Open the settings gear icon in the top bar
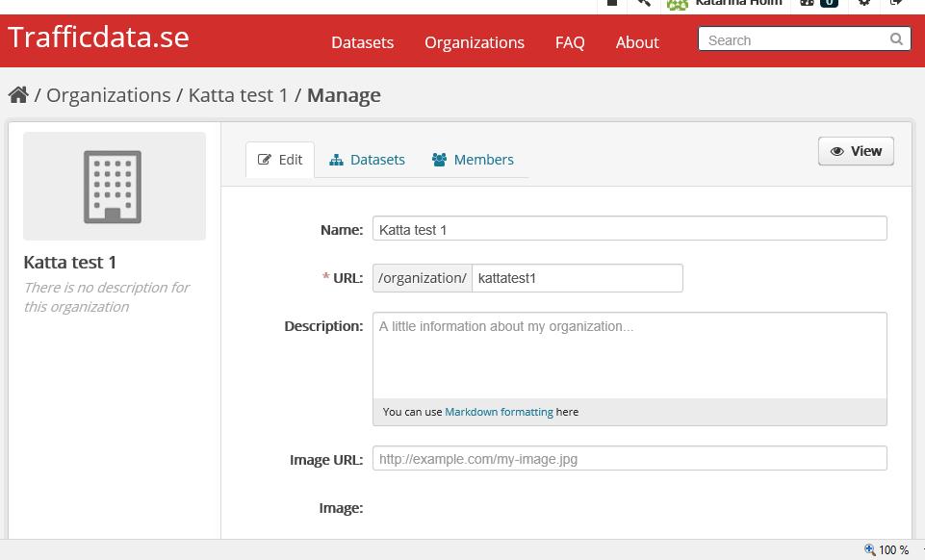This screenshot has height=560, width=925. 863,3
